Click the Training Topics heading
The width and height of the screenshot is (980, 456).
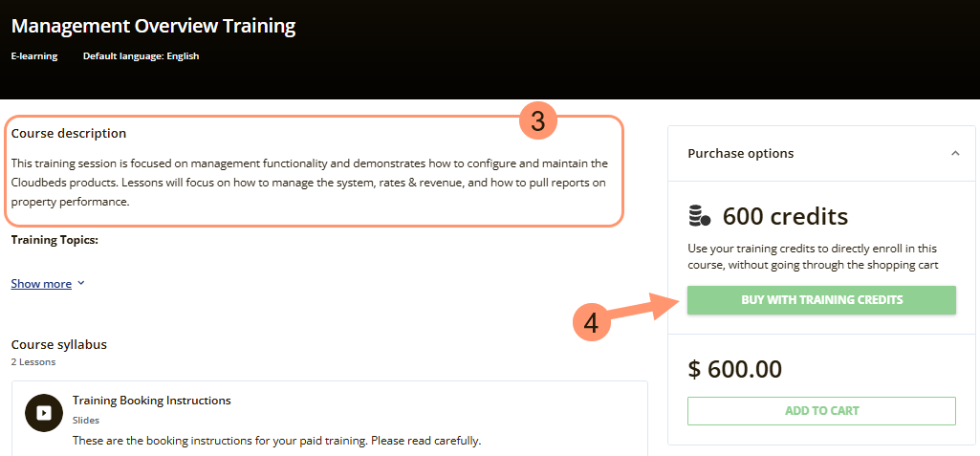coord(55,240)
